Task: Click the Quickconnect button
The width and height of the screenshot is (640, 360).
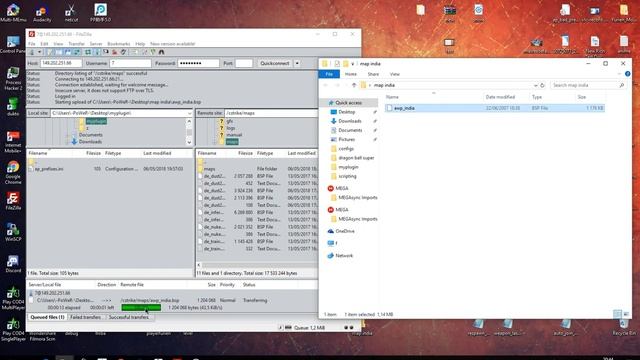Action: pyautogui.click(x=275, y=63)
